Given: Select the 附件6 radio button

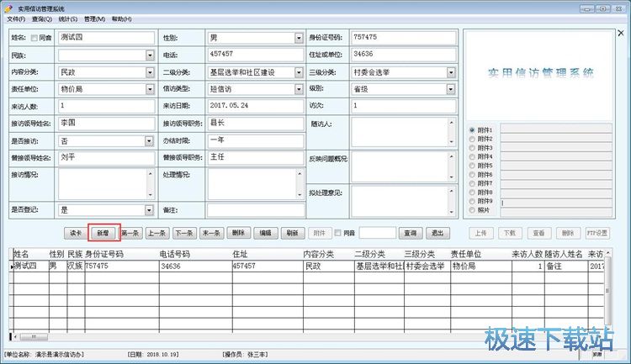Looking at the screenshot, I should pyautogui.click(x=472, y=175).
